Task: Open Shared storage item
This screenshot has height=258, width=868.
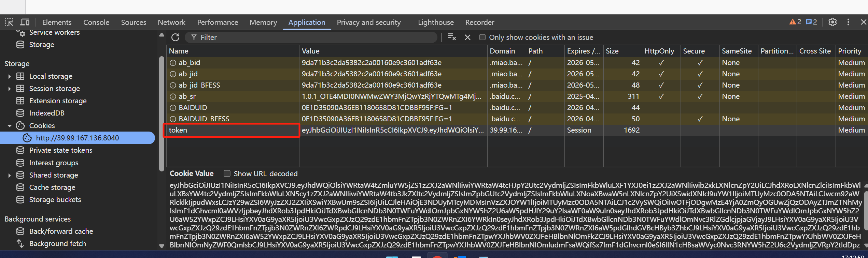Action: pyautogui.click(x=54, y=175)
